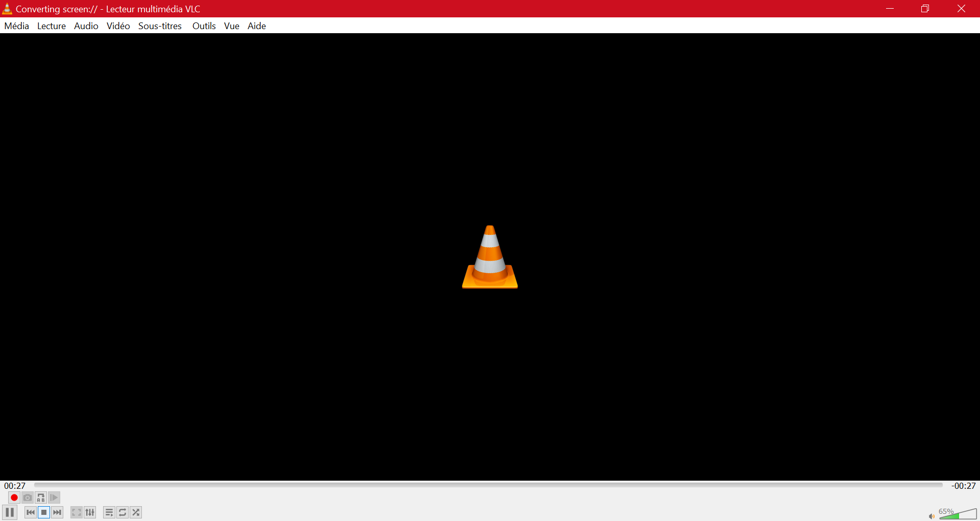Show the playlist

pos(109,512)
